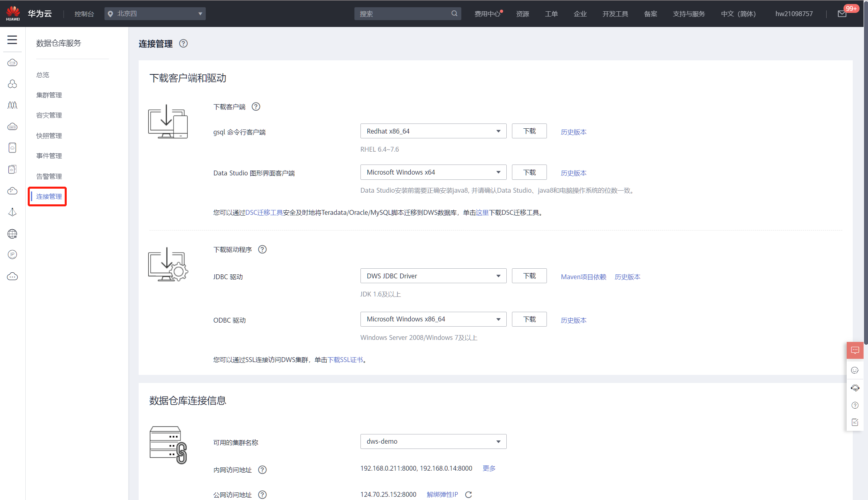Image resolution: width=868 pixels, height=500 pixels.
Task: Select 集群管理 in the side menu
Action: tap(49, 95)
